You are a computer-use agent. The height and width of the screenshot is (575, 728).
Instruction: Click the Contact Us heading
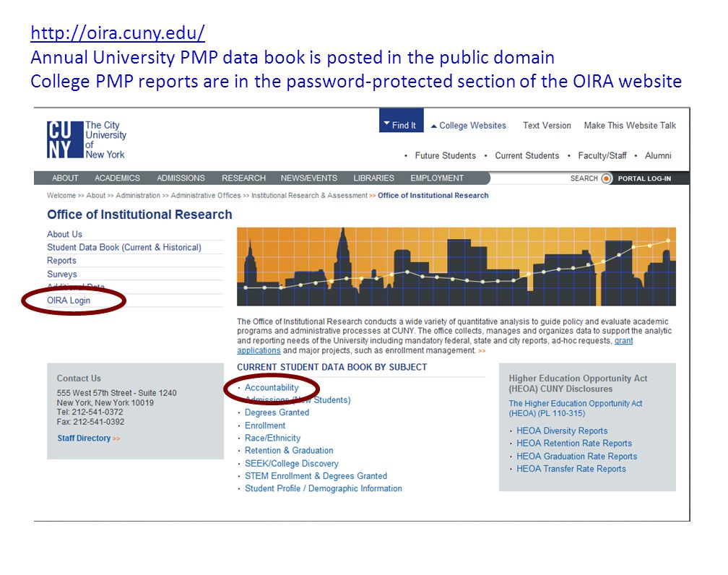pos(79,379)
